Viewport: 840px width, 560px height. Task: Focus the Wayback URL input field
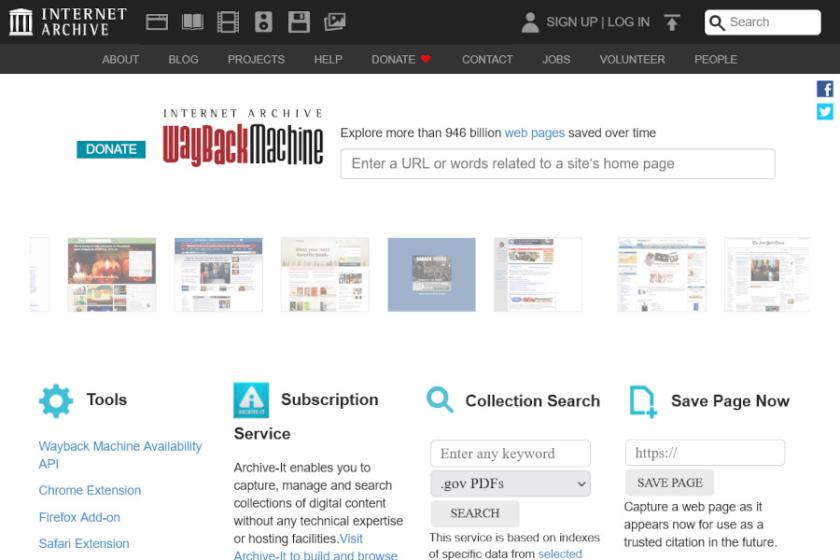click(558, 163)
